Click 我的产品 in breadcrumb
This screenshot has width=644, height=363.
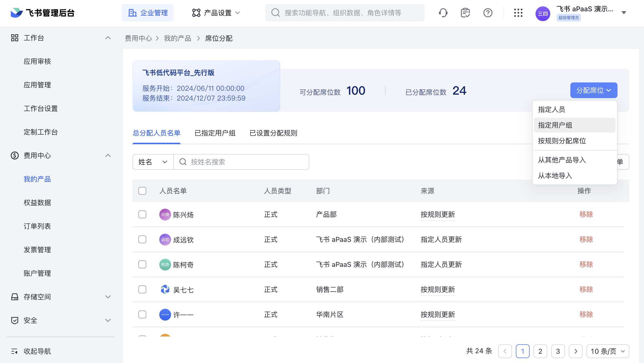[x=177, y=38]
